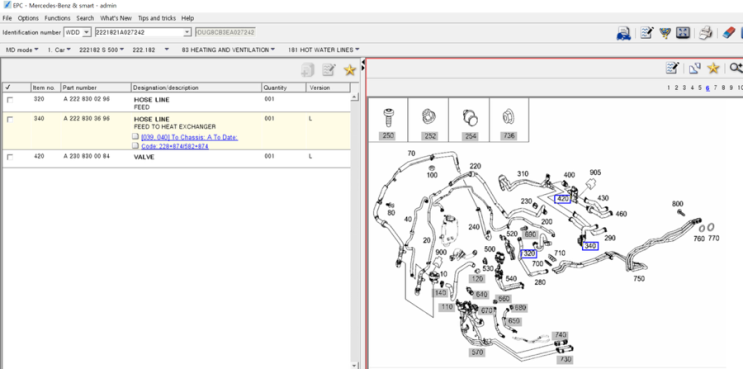The height and width of the screenshot is (369, 743).
Task: Select part number A 230 830 00 84
Action: (x=86, y=156)
